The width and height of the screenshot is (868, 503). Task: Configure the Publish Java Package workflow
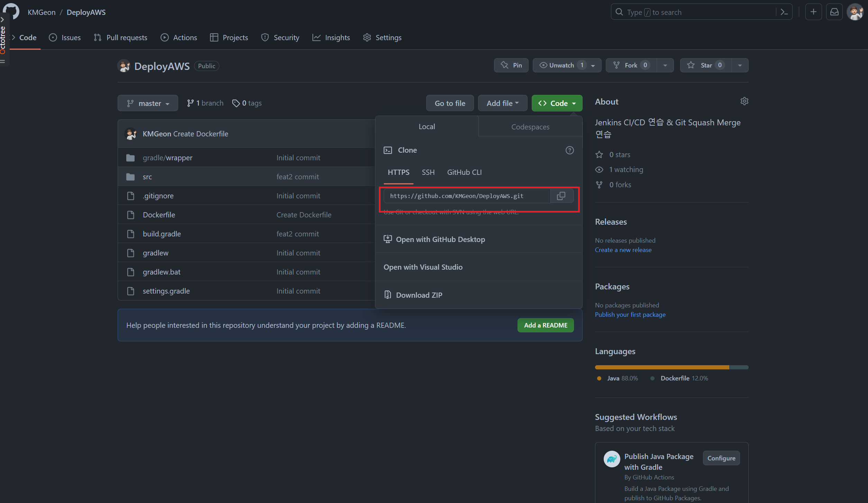click(721, 458)
